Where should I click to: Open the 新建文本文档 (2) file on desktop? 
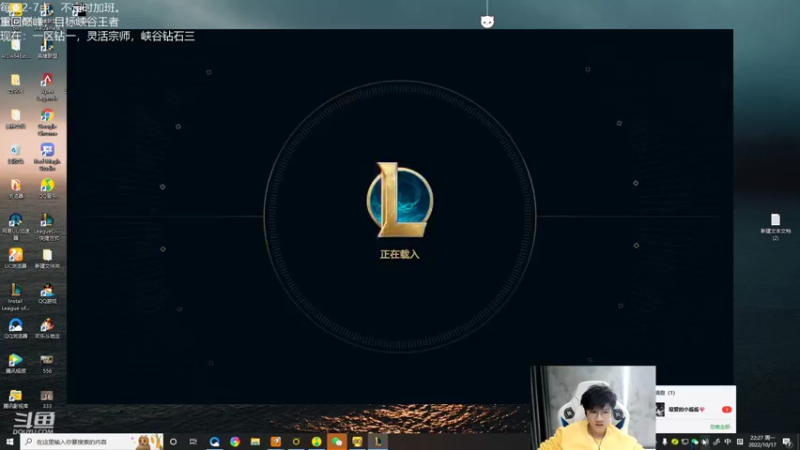coord(775,226)
